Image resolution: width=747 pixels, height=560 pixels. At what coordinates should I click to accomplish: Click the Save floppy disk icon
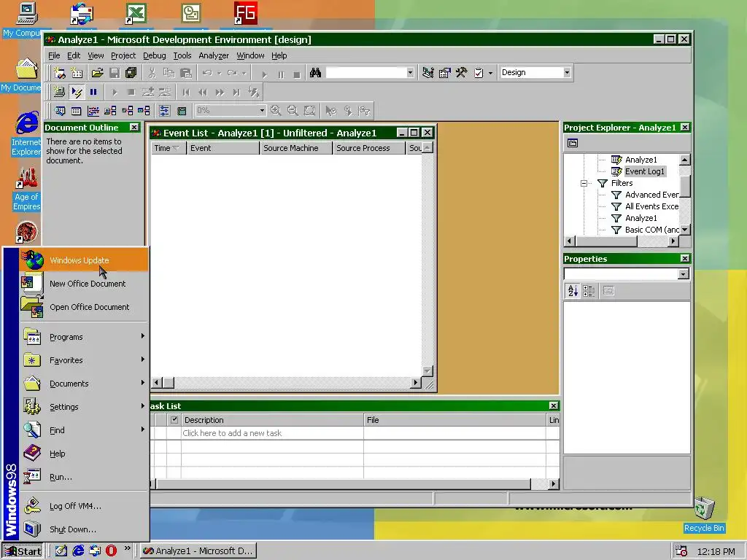(x=115, y=73)
